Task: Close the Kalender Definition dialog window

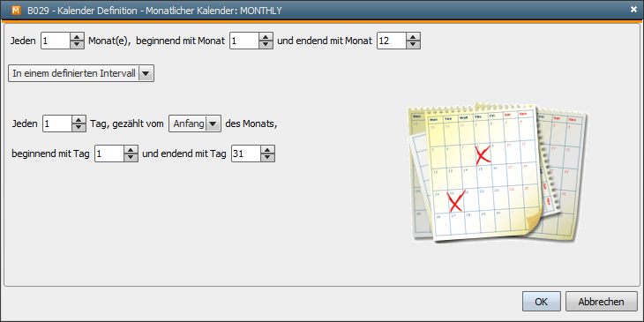Action: (633, 10)
